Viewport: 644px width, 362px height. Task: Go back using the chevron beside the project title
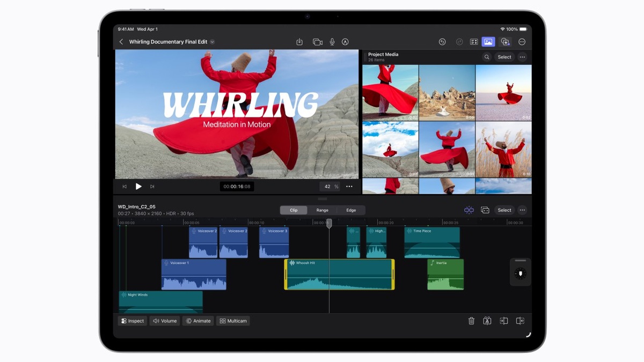(121, 42)
